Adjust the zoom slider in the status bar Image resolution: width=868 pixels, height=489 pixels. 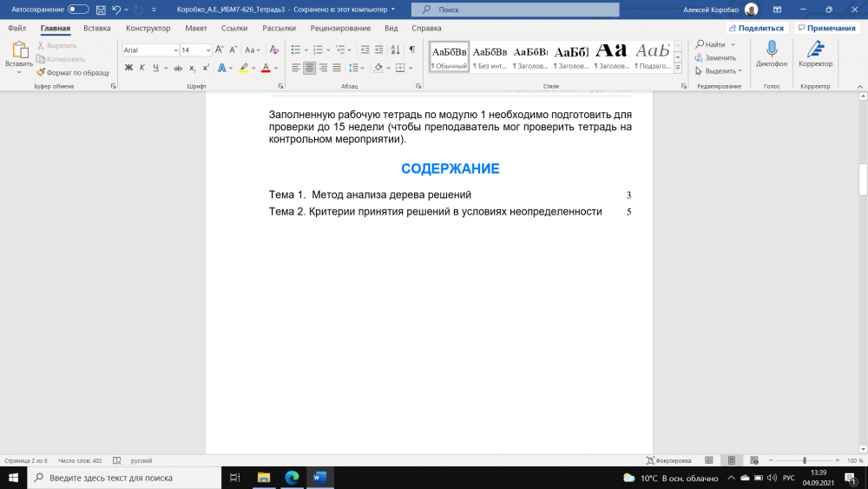pos(805,460)
